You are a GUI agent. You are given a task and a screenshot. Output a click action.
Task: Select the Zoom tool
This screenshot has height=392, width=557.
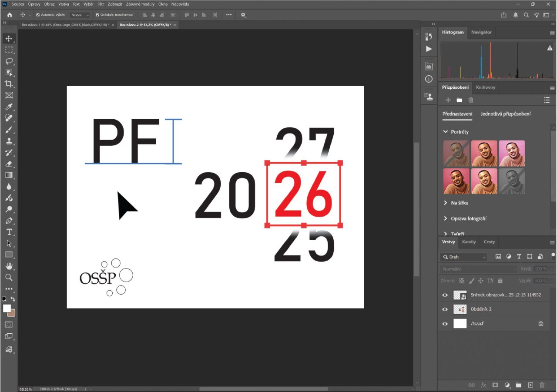point(9,277)
